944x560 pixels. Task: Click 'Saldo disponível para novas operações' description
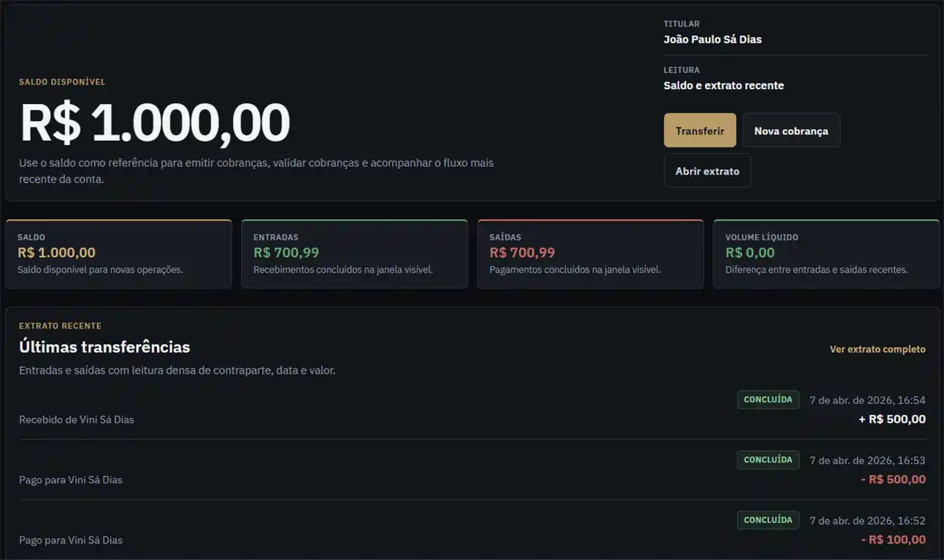(x=100, y=270)
